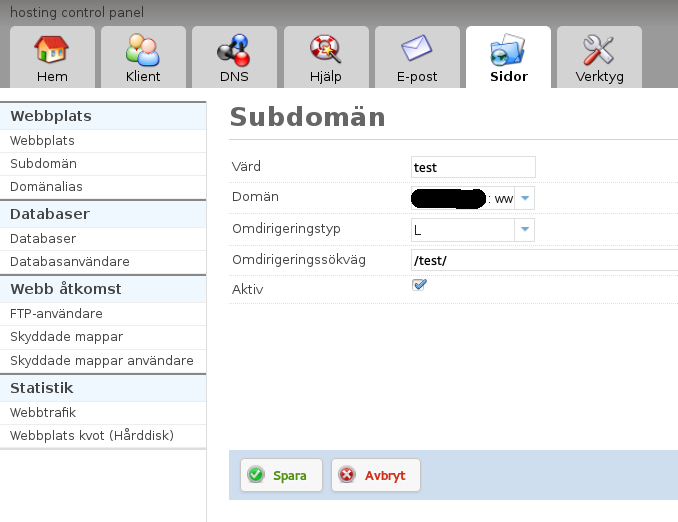Select the Sidor folder icon
678x522 pixels.
coord(508,50)
